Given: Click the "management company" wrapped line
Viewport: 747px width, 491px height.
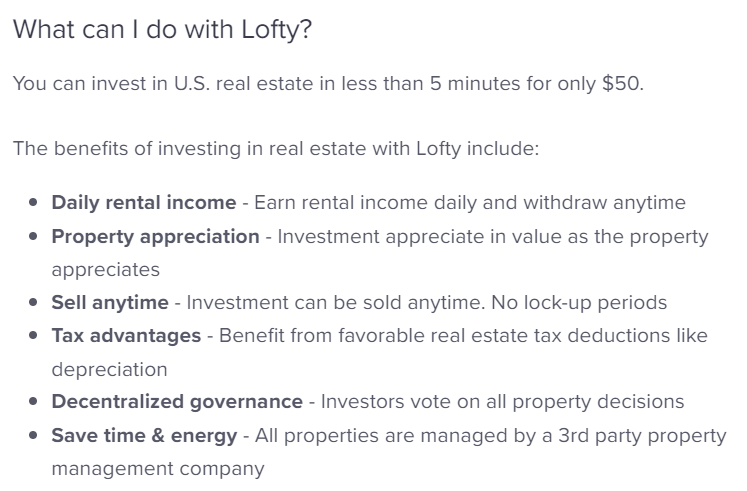Looking at the screenshot, I should coord(158,469).
